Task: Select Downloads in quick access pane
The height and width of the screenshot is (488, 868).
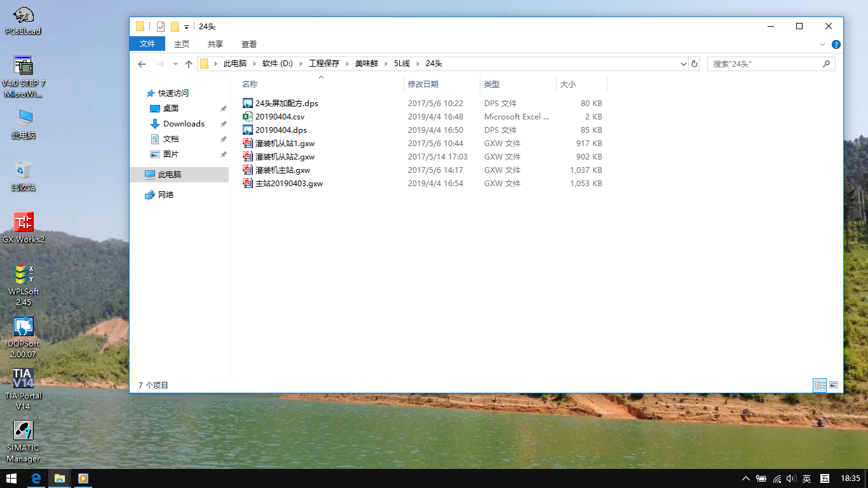Action: pyautogui.click(x=184, y=124)
